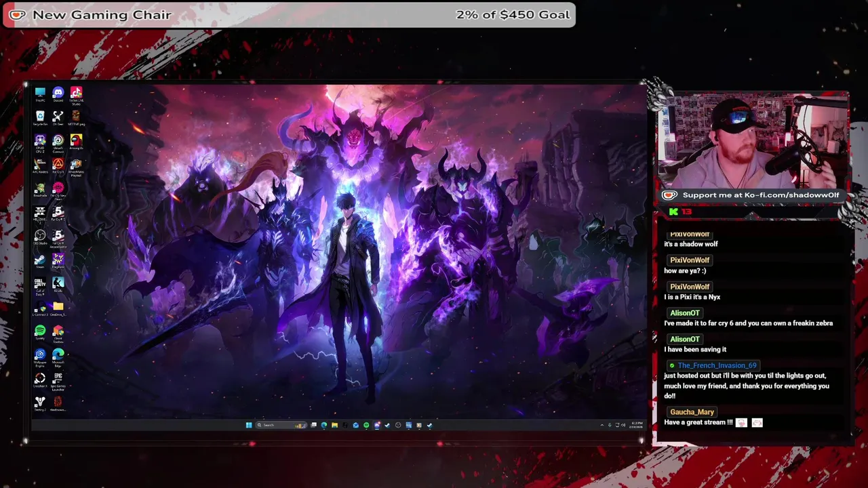The width and height of the screenshot is (868, 488).
Task: Launch the Oh Deer game shortcut
Action: [x=58, y=118]
